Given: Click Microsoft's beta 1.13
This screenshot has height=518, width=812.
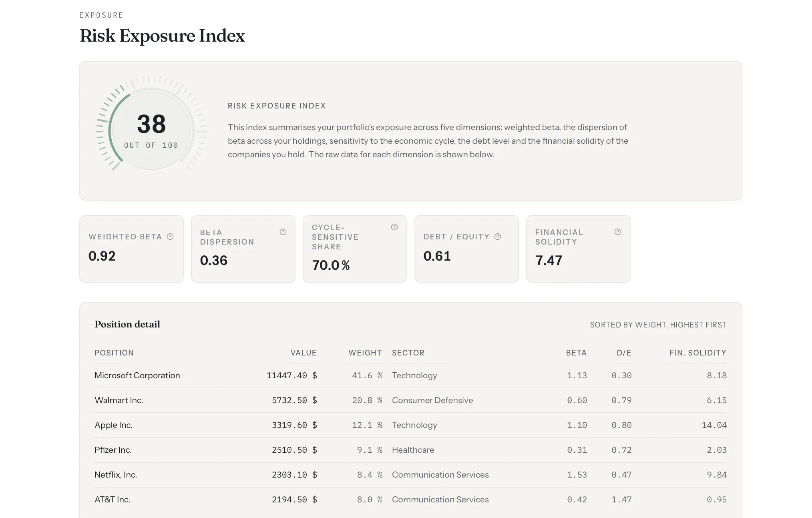Looking at the screenshot, I should (x=577, y=375).
